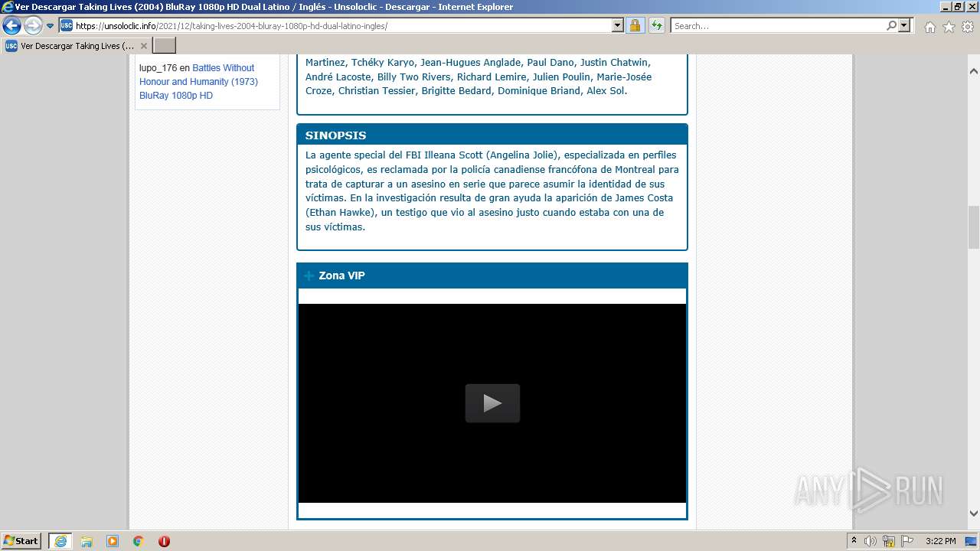Screen dimensions: 980x551
Task: Open the media player taskbar icon
Action: [x=113, y=541]
